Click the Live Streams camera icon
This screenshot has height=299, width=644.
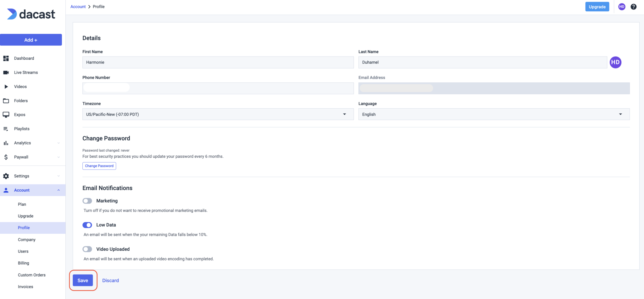coord(6,73)
